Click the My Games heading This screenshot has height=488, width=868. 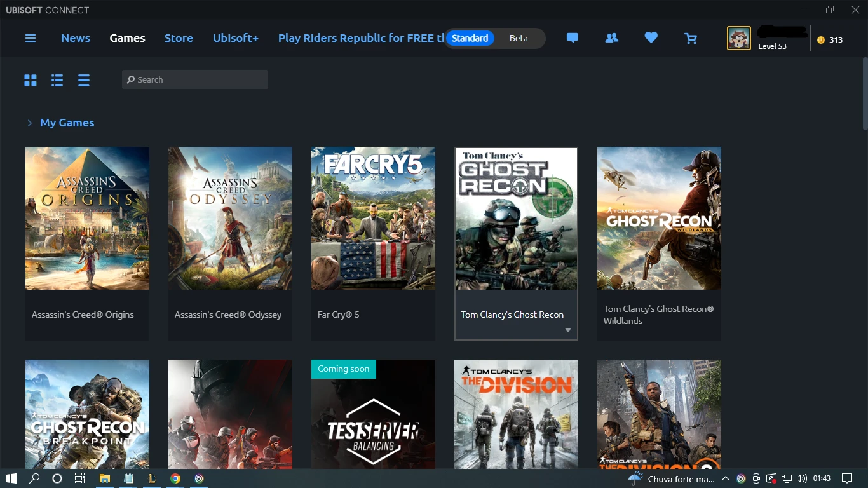coord(67,123)
